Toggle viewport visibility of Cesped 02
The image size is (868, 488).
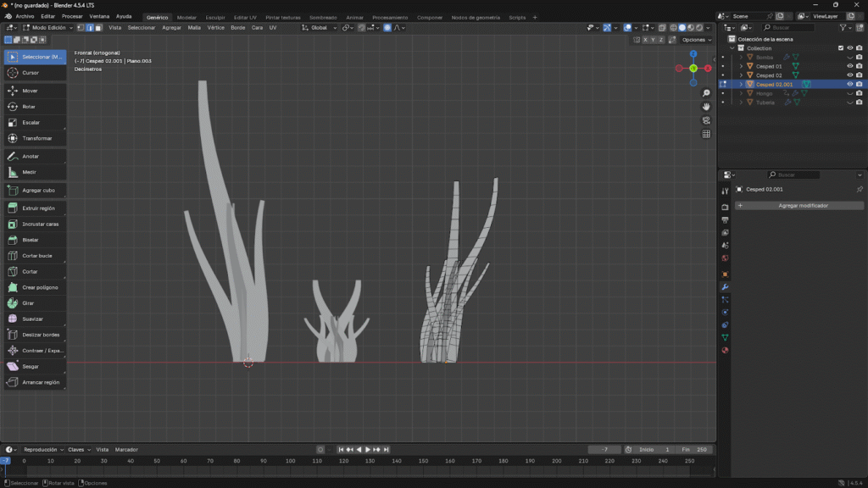[x=849, y=75]
